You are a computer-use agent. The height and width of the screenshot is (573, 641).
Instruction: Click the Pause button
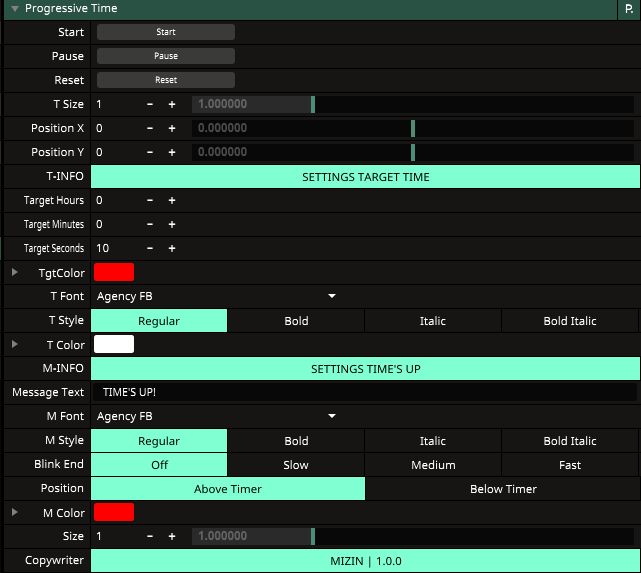pos(166,56)
